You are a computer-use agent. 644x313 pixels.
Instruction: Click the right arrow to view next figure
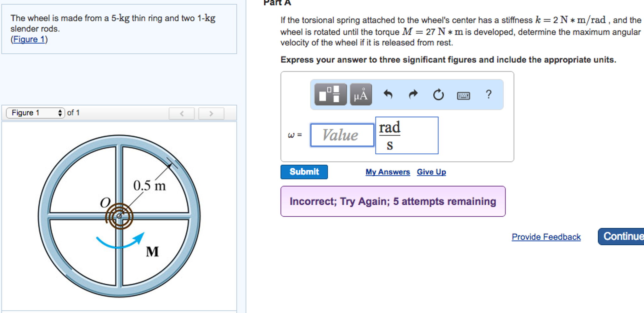click(211, 113)
